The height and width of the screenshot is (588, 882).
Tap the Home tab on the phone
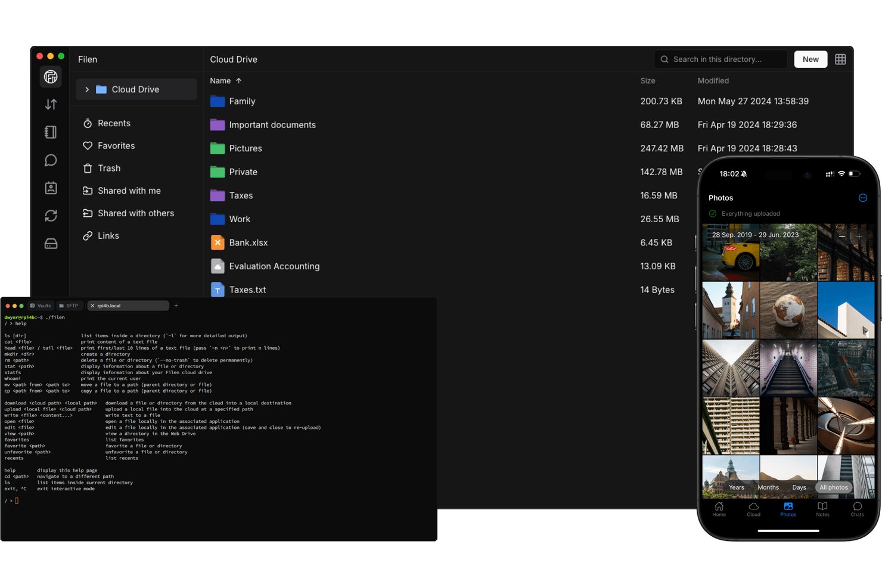[719, 509]
